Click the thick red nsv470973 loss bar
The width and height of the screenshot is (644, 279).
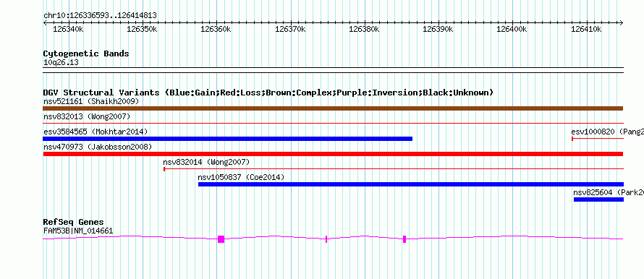coord(333,154)
